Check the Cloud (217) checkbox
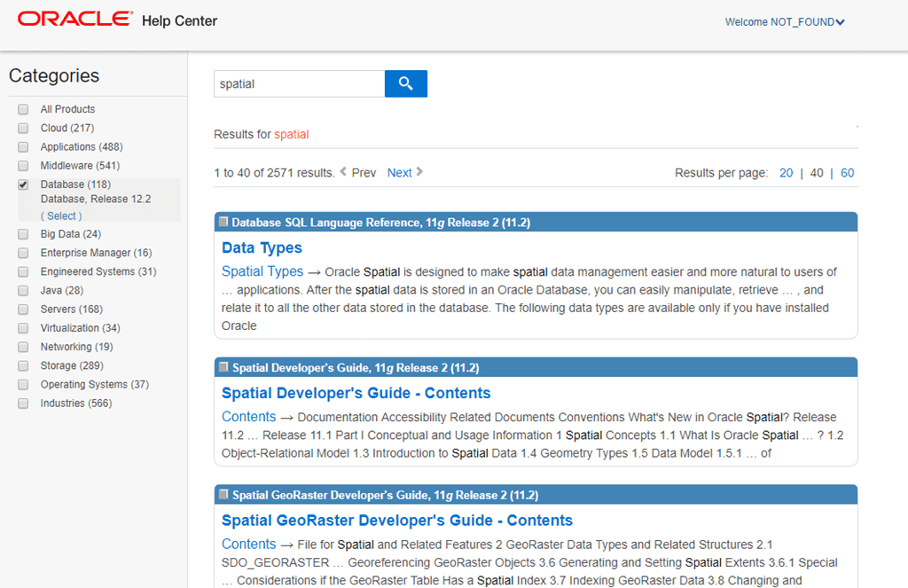Viewport: 908px width, 588px height. 23,128
